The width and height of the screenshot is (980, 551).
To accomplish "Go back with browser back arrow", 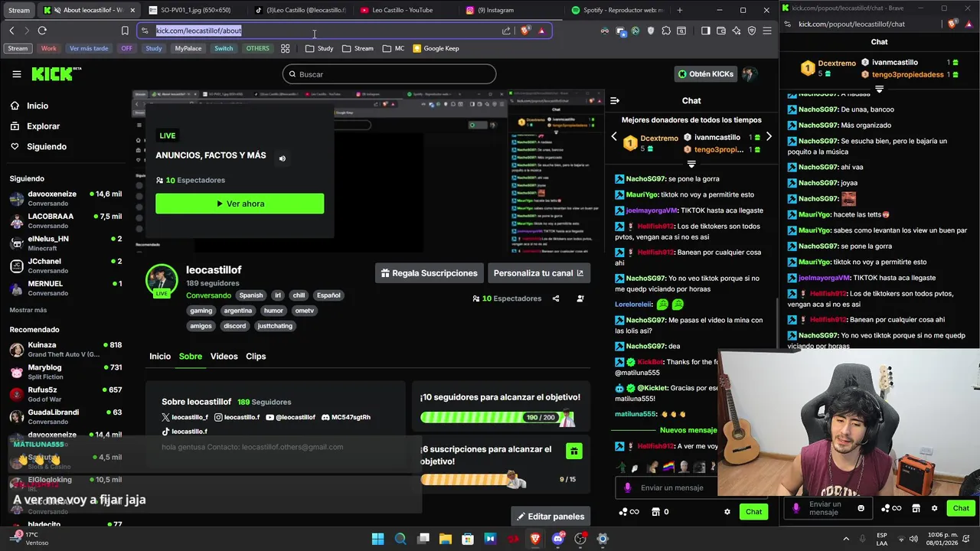I will click(x=11, y=31).
